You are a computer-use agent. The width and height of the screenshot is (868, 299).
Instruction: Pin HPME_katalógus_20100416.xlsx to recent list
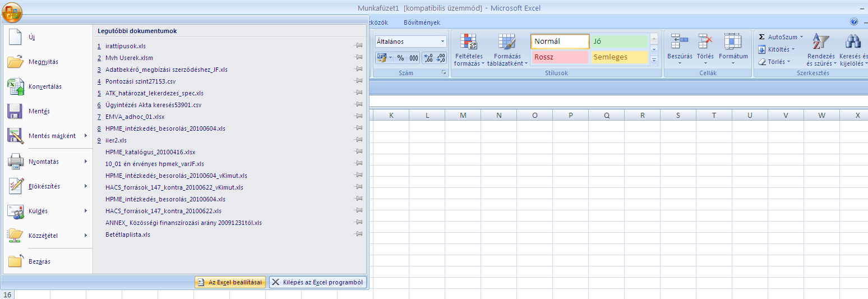pyautogui.click(x=359, y=152)
